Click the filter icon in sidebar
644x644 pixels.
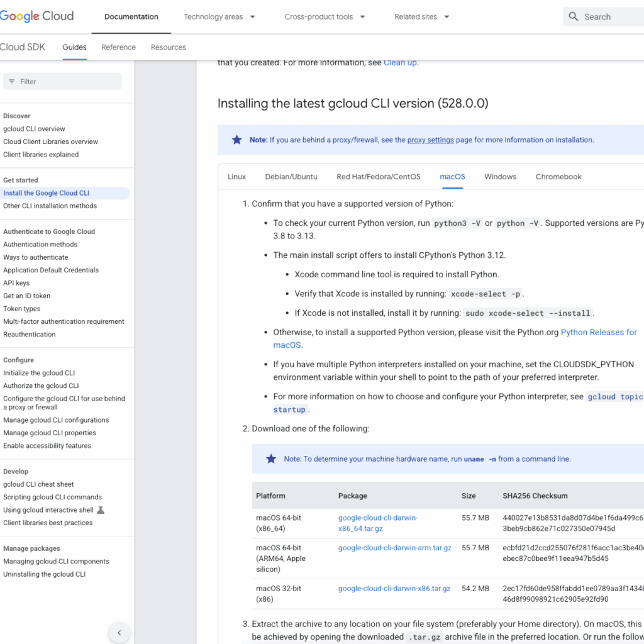[x=12, y=81]
